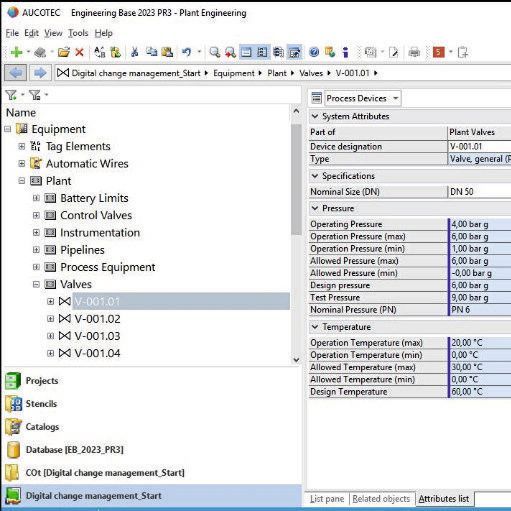This screenshot has height=511, width=511.
Task: Click the paste clipboard icon
Action: click(x=167, y=52)
